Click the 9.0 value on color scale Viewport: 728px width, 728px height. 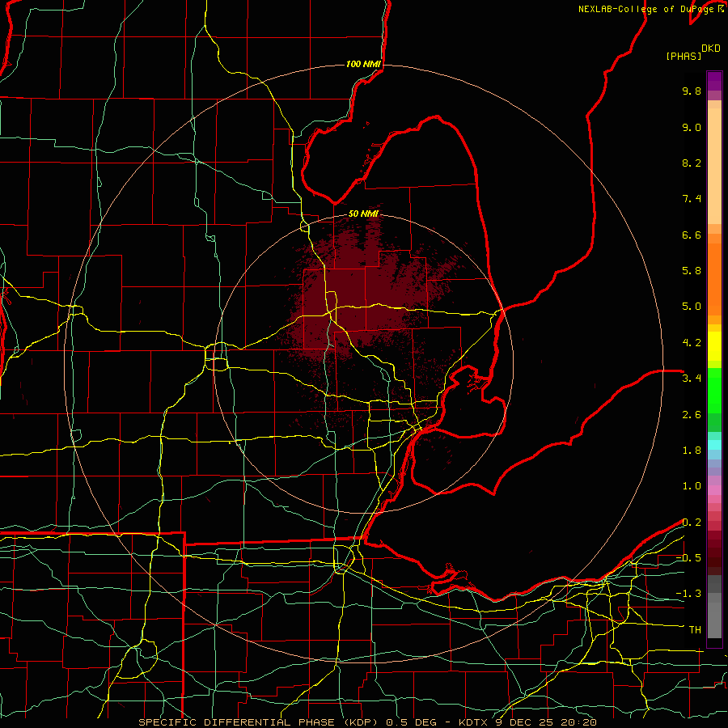(692, 127)
